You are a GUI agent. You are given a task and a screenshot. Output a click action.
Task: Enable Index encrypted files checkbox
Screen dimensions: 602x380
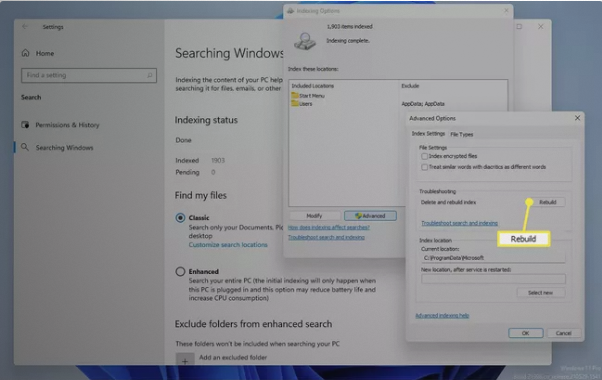point(424,156)
